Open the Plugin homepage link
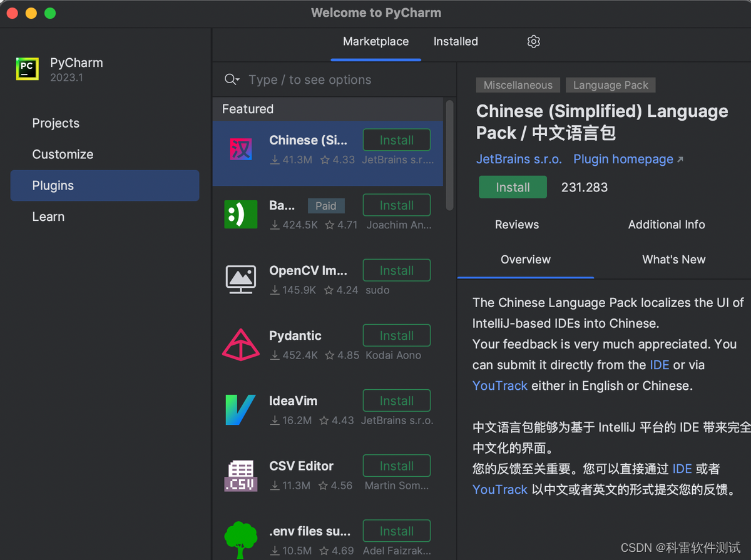Screen dimensions: 751x560 623,159
